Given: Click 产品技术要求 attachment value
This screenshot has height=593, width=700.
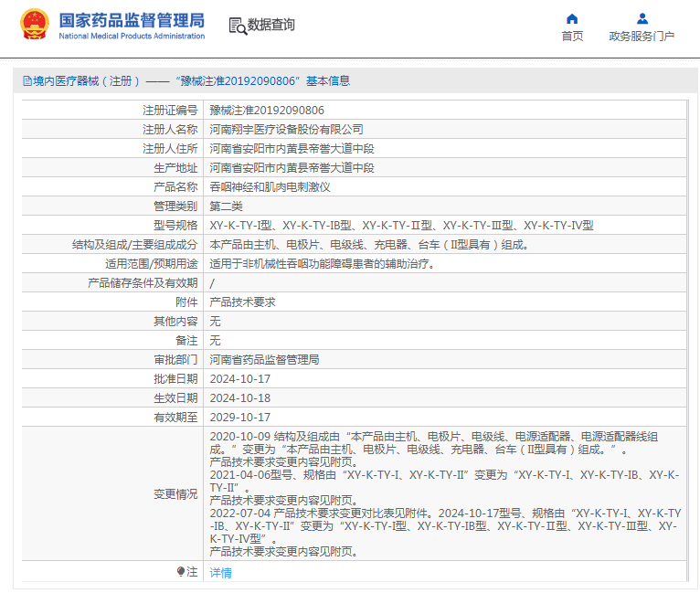Looking at the screenshot, I should tap(242, 302).
